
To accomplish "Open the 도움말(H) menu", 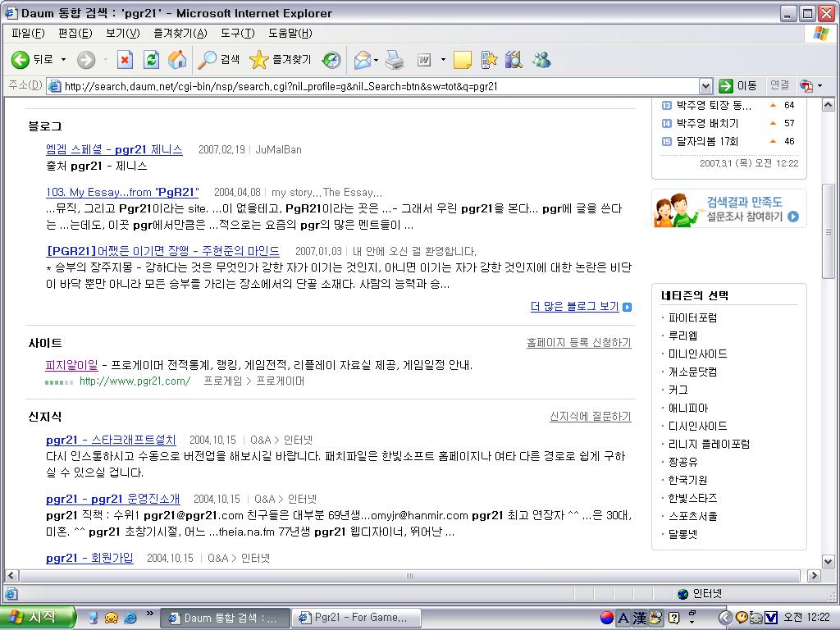I will pos(290,33).
